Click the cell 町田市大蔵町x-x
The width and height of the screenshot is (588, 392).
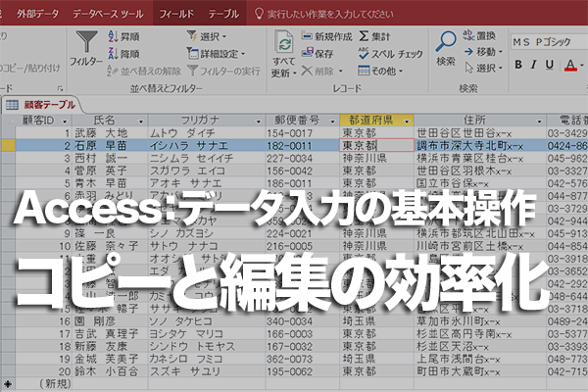(x=480, y=371)
